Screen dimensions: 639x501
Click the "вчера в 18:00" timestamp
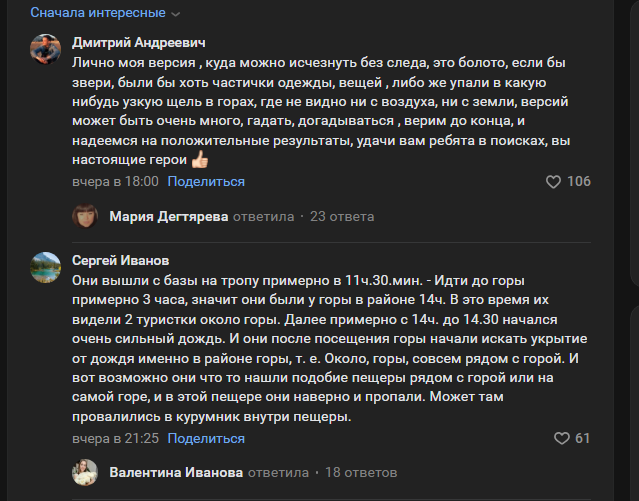(115, 182)
